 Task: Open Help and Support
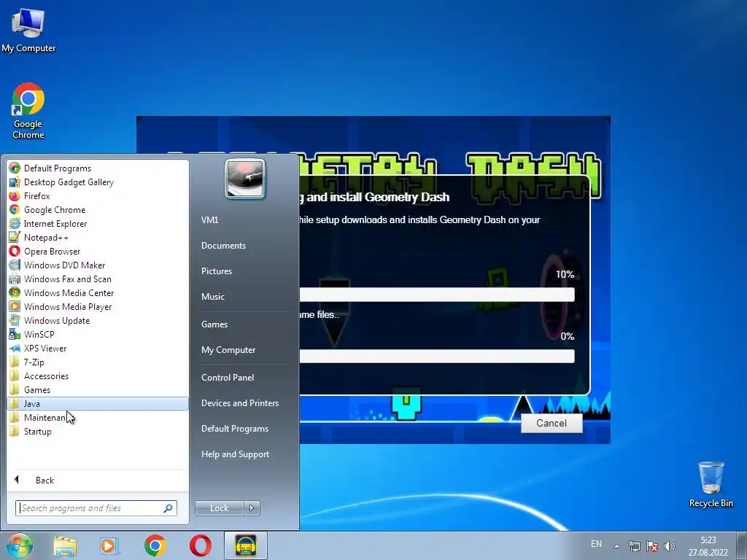tap(235, 454)
